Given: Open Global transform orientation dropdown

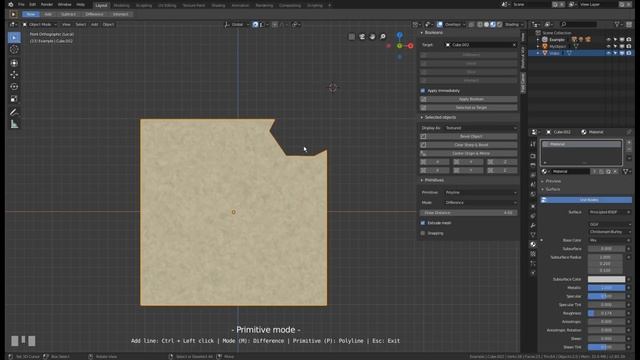Looking at the screenshot, I should point(237,24).
